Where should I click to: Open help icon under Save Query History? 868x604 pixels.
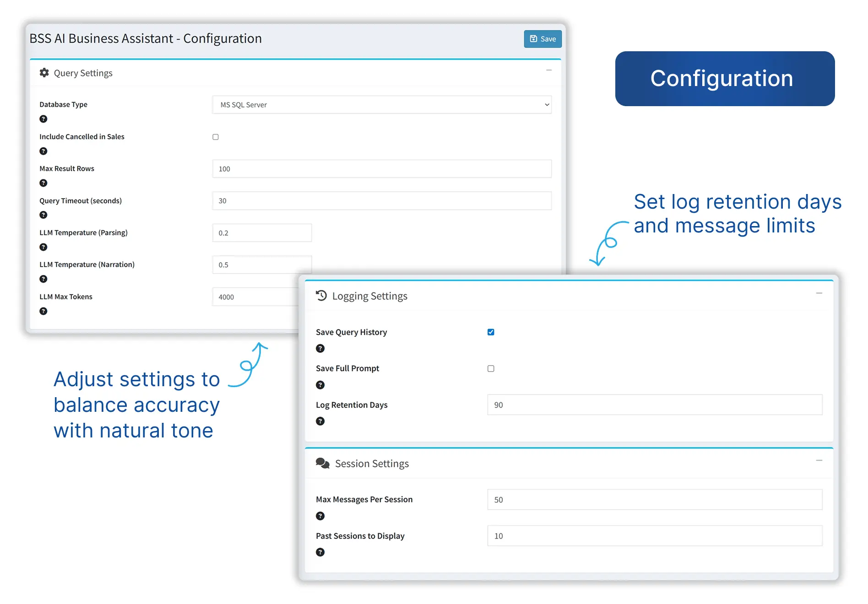click(320, 349)
